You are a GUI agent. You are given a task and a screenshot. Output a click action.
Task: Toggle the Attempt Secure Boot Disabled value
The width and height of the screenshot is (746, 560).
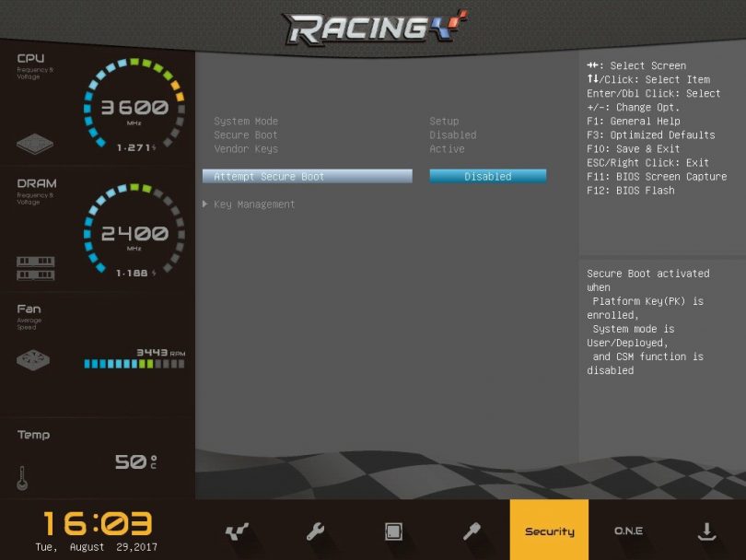[x=487, y=176]
